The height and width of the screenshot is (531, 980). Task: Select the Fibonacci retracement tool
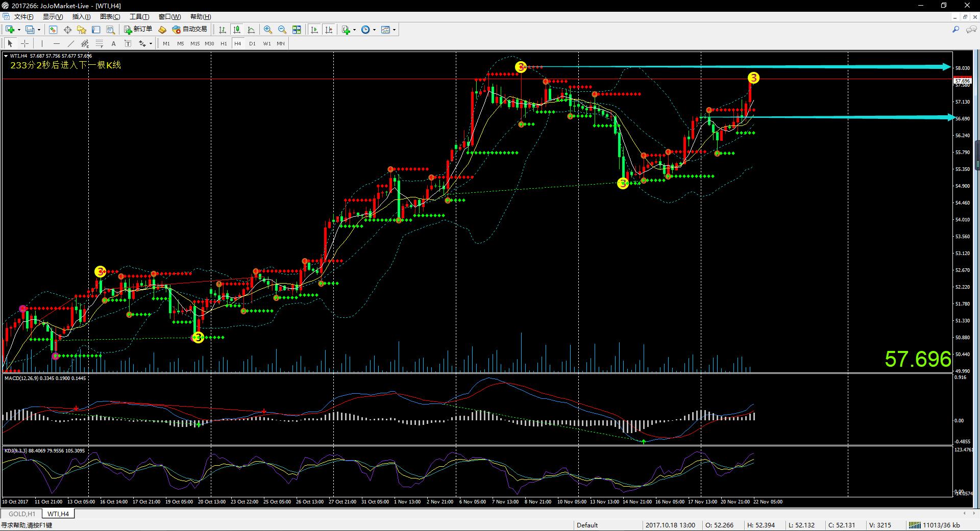[x=100, y=43]
